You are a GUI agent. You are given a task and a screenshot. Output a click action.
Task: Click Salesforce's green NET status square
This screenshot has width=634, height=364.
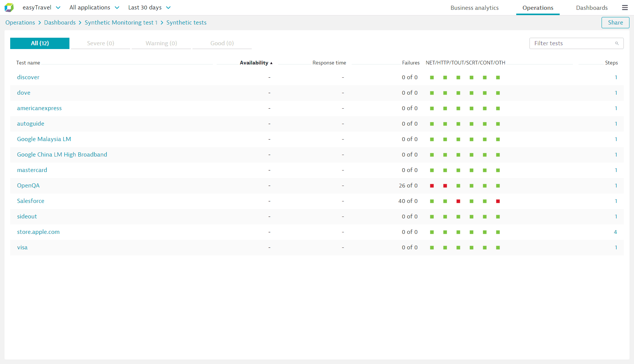(x=432, y=201)
